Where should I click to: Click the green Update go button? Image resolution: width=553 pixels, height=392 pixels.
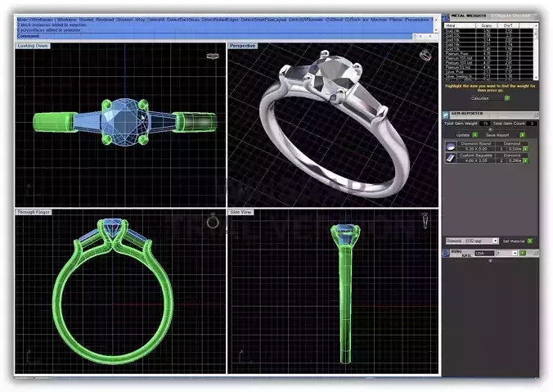click(475, 135)
